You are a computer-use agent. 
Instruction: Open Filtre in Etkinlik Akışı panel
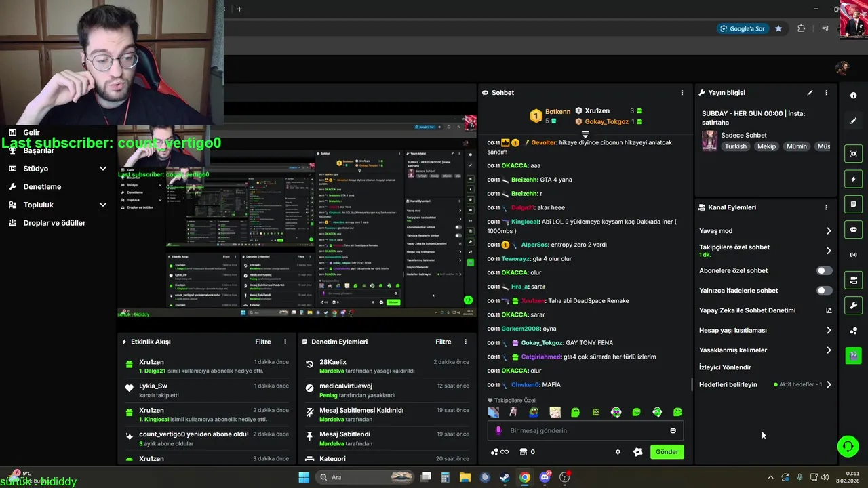[263, 342]
